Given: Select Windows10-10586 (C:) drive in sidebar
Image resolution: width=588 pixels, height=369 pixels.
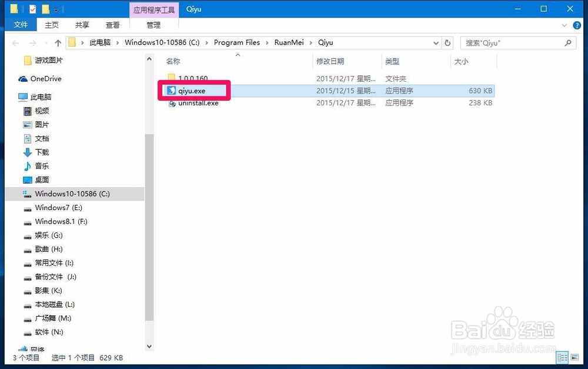Looking at the screenshot, I should [72, 194].
